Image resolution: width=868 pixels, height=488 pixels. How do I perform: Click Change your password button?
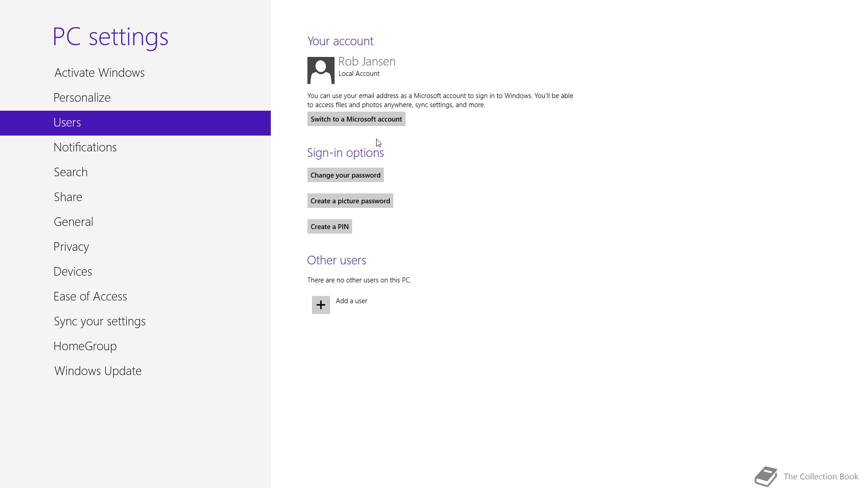345,175
